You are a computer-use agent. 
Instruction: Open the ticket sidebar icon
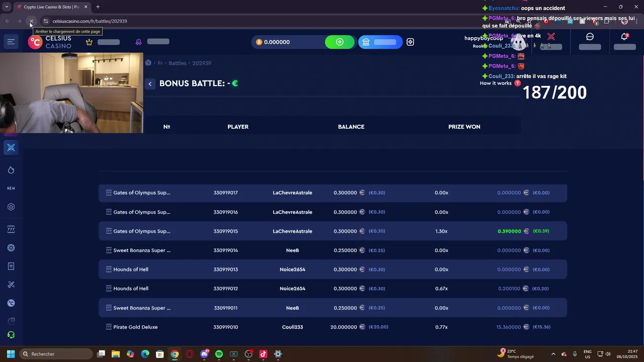11,320
